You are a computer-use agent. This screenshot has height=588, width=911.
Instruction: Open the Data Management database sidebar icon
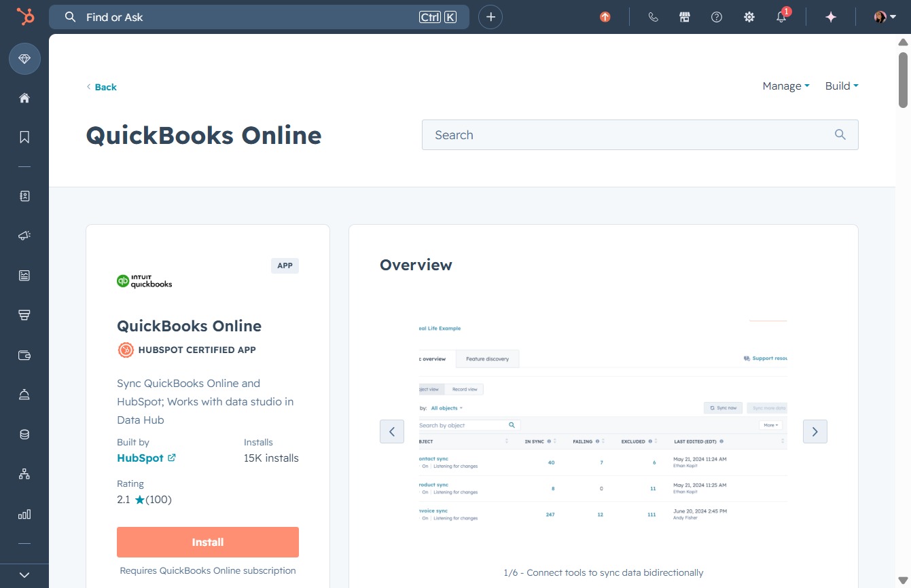24,435
